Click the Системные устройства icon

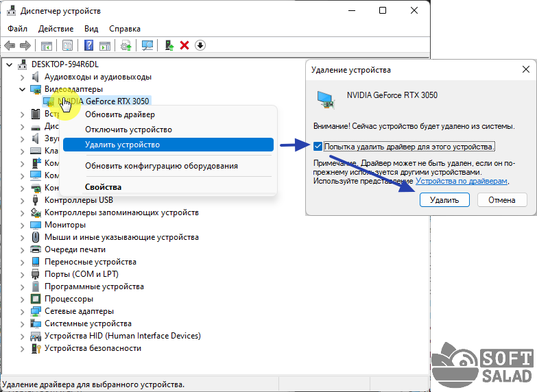pyautogui.click(x=35, y=323)
